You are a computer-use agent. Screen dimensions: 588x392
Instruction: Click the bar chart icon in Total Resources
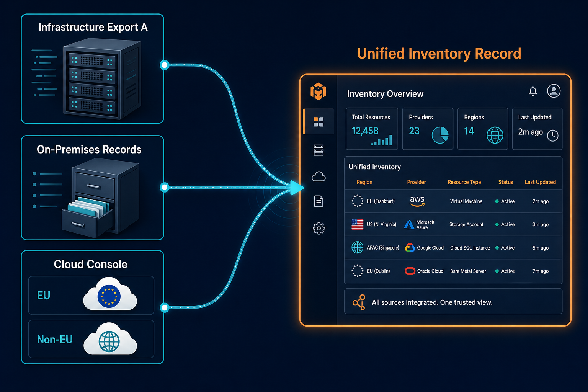tap(381, 140)
